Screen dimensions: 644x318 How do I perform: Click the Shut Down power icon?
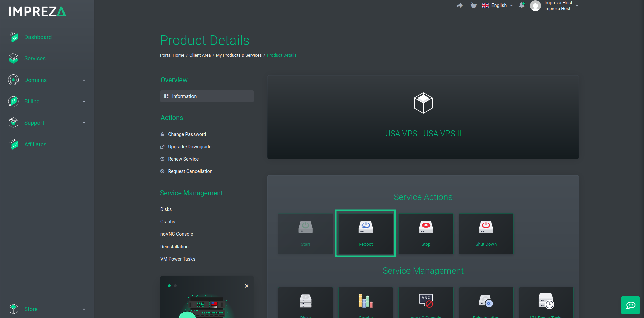pos(486,227)
